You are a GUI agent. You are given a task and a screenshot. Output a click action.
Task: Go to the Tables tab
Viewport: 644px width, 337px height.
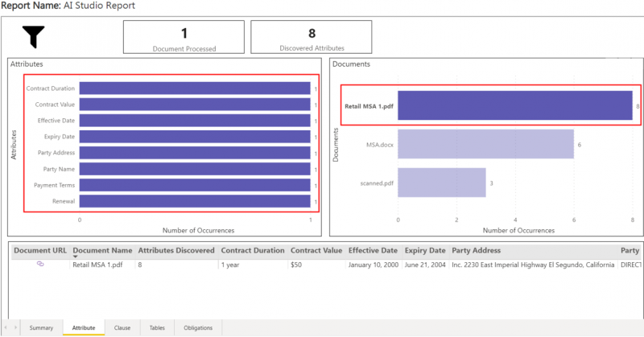[x=158, y=328]
